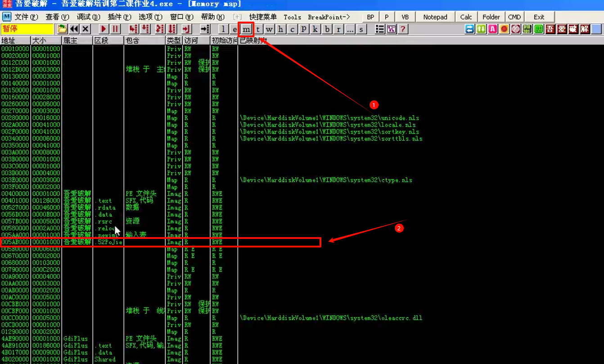Image resolution: width=604 pixels, height=364 pixels.
Task: Open Appearance options grid icon
Action: click(x=392, y=29)
